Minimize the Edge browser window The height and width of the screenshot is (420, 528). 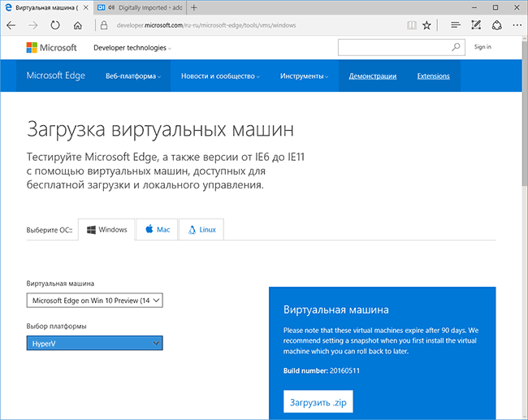coord(474,7)
